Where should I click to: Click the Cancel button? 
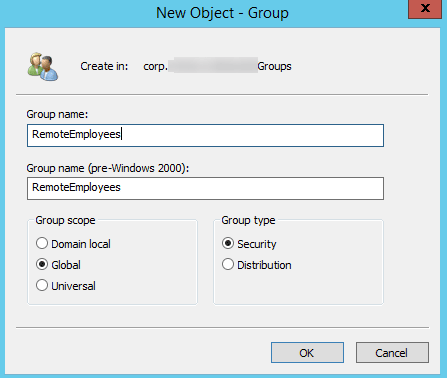coord(392,352)
